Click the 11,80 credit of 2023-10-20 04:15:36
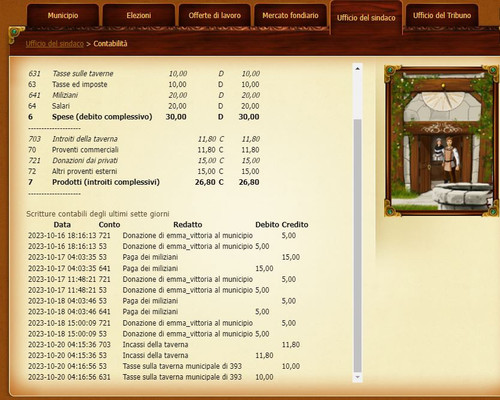 click(291, 345)
